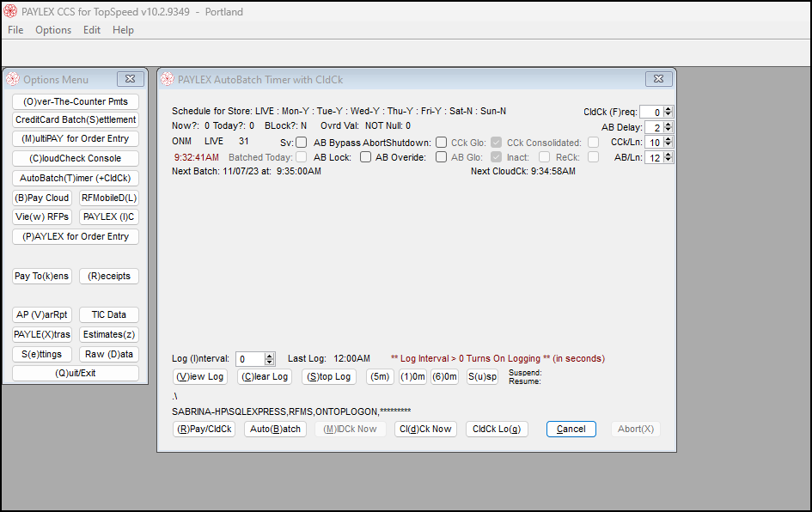This screenshot has width=812, height=512.
Task: Click the AB/Ln spinner arrows
Action: pyautogui.click(x=668, y=157)
